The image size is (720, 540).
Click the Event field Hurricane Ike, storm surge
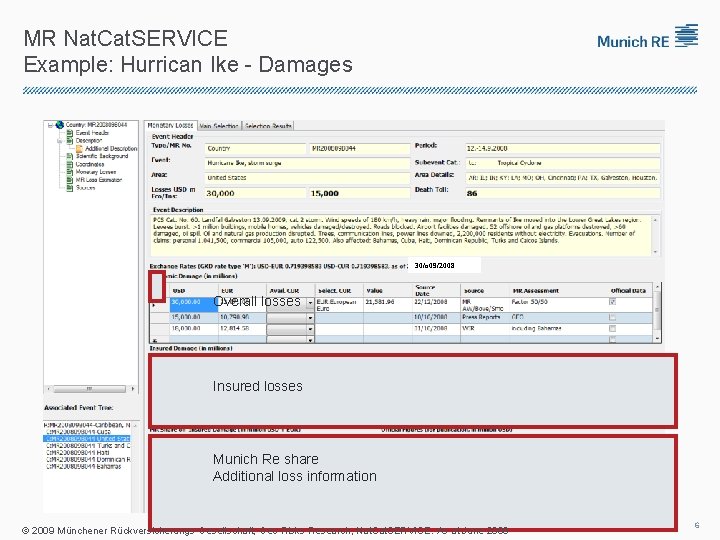[x=307, y=163]
